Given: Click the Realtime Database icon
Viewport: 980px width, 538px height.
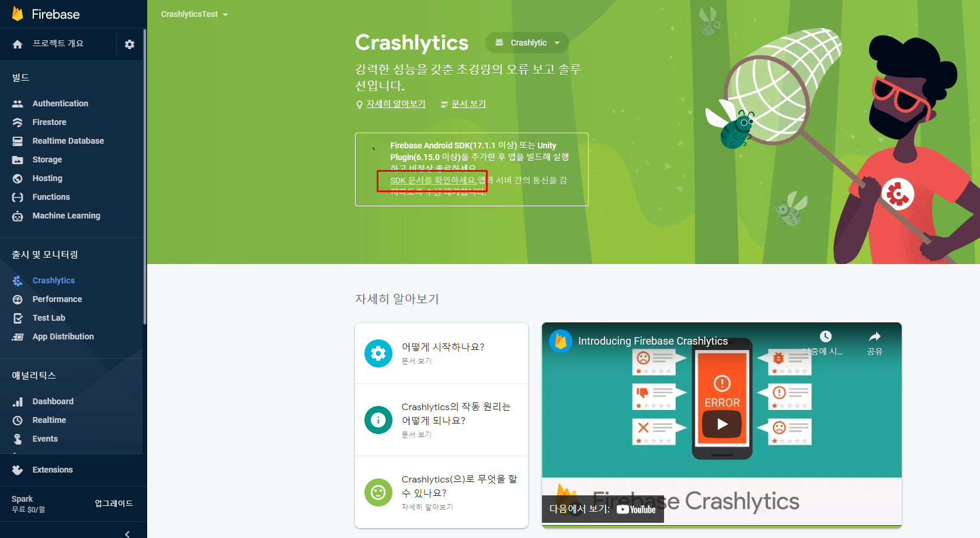Looking at the screenshot, I should click(18, 141).
